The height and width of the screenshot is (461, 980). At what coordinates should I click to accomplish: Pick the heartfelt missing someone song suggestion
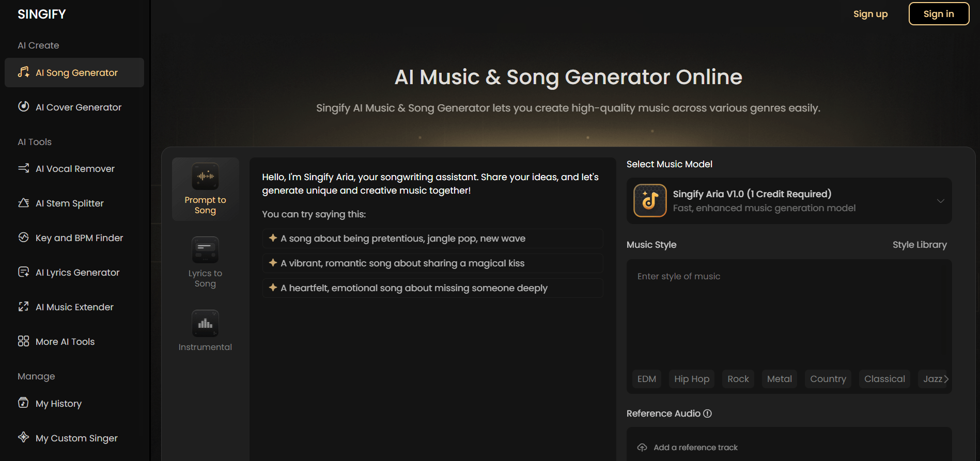[432, 288]
